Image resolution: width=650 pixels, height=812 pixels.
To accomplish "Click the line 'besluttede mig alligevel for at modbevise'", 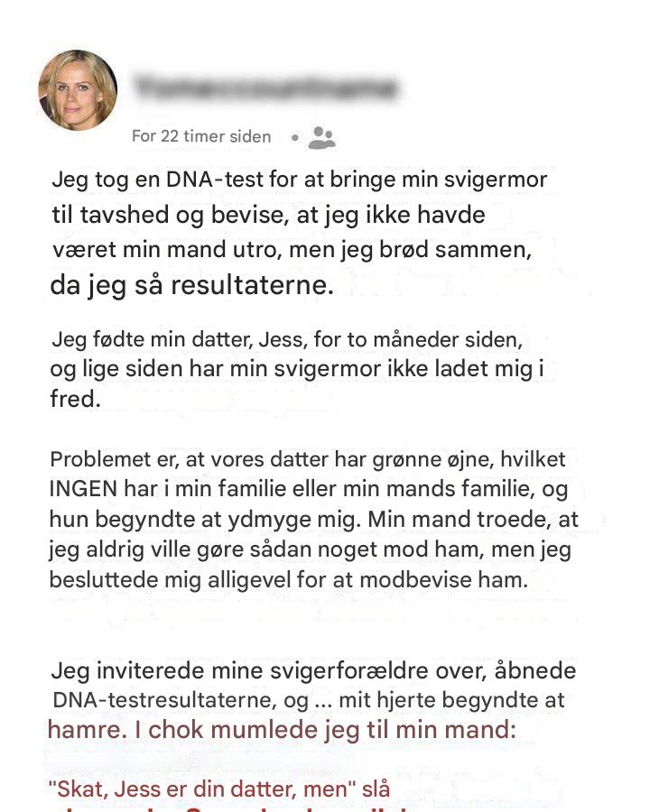I will point(289,580).
